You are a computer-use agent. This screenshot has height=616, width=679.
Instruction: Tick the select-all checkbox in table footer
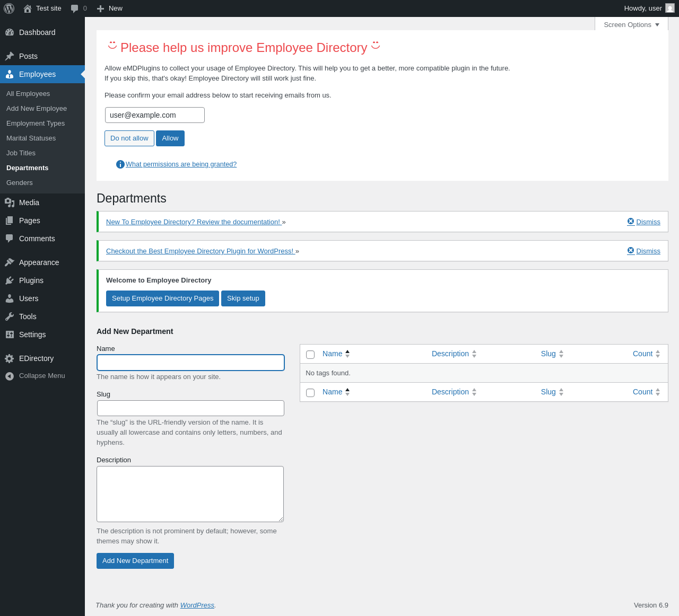(310, 393)
